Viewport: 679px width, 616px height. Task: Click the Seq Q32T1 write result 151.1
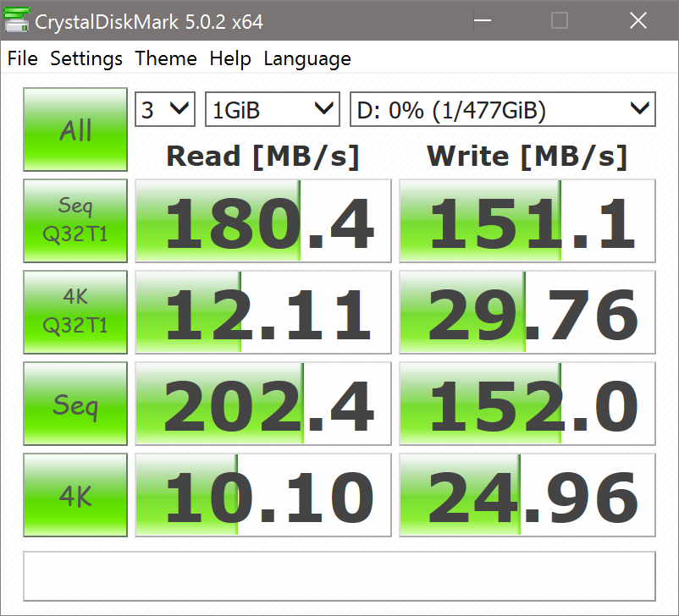click(527, 221)
